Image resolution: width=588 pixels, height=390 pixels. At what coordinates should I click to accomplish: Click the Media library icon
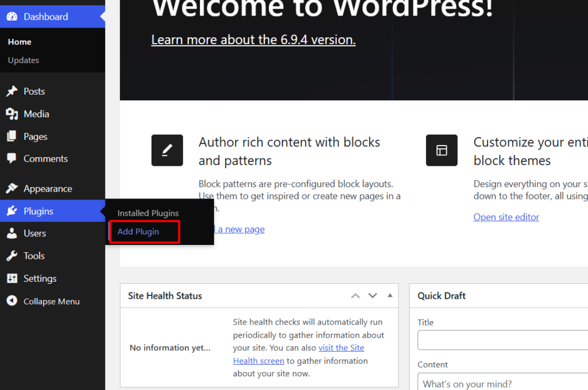coord(12,114)
